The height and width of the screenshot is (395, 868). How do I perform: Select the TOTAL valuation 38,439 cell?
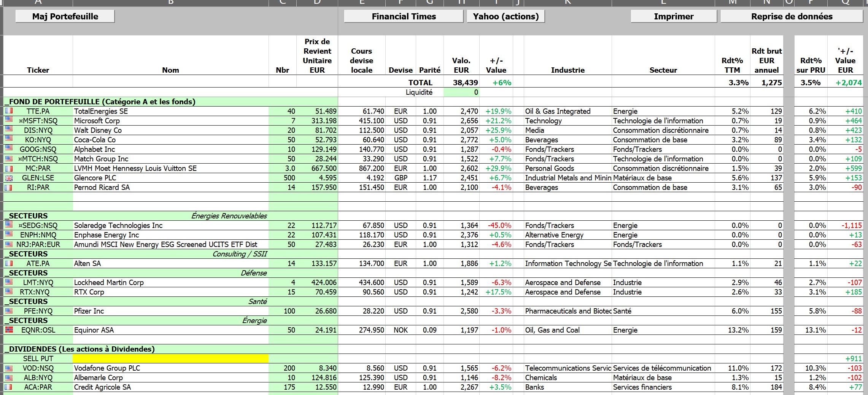click(x=461, y=83)
